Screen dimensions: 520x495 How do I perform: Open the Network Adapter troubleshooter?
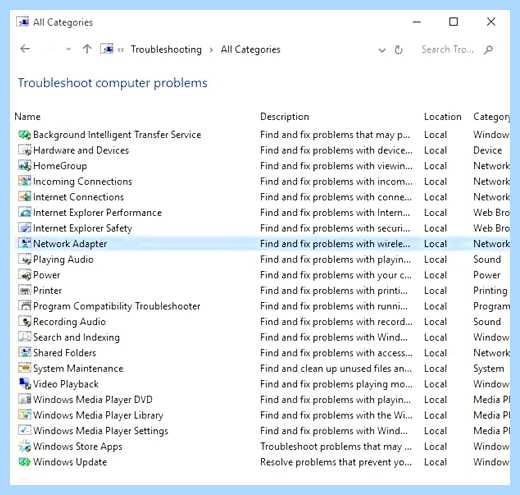tap(70, 244)
